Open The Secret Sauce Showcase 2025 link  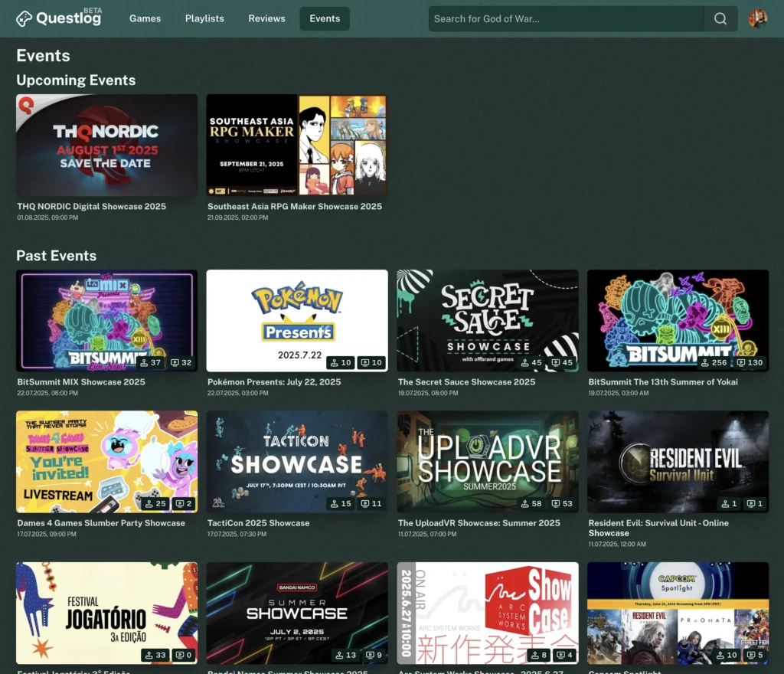coord(466,382)
